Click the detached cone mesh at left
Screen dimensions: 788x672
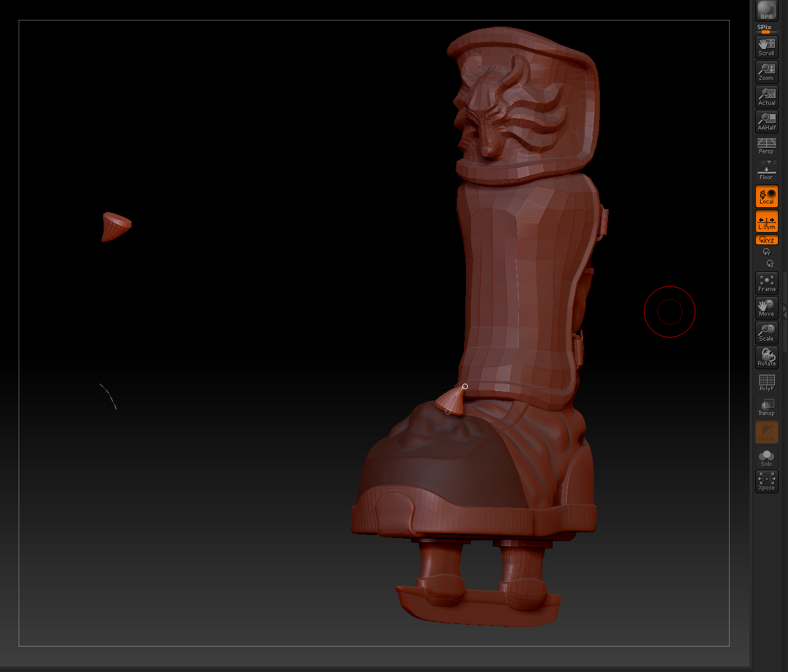[x=116, y=226]
